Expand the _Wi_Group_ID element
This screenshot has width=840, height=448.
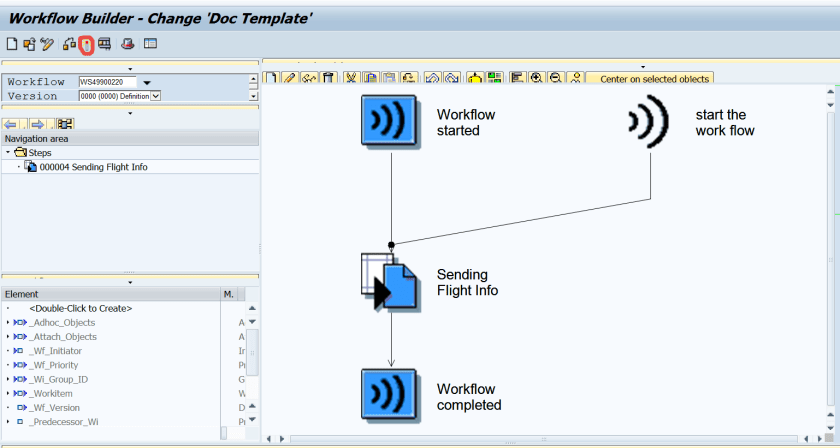(x=8, y=379)
